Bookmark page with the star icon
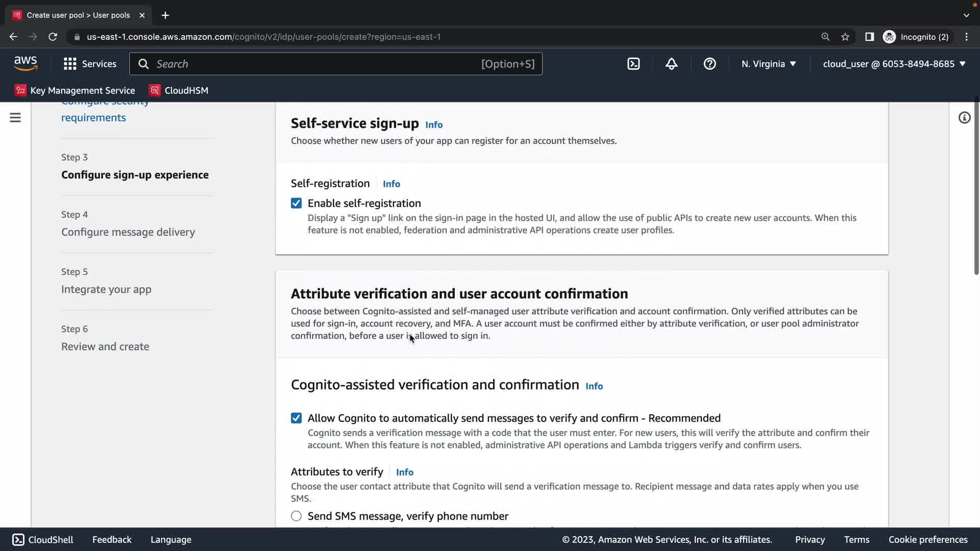The image size is (980, 551). coord(845,37)
